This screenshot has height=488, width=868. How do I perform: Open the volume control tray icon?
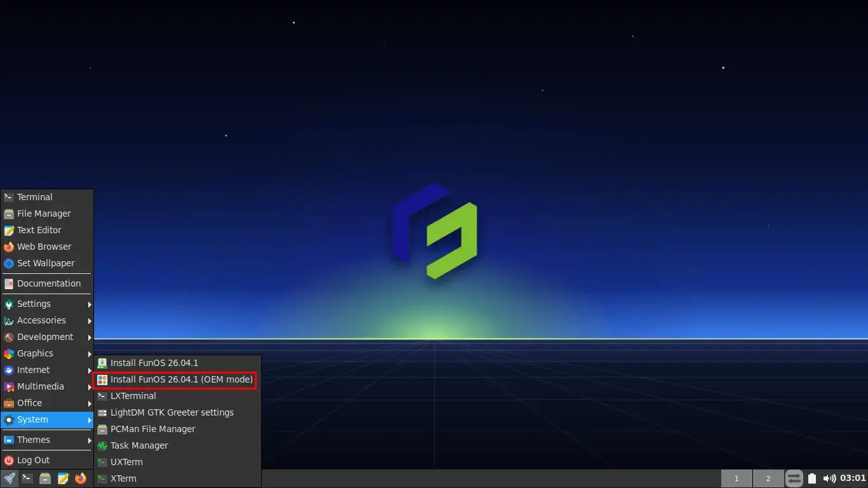pyautogui.click(x=829, y=478)
